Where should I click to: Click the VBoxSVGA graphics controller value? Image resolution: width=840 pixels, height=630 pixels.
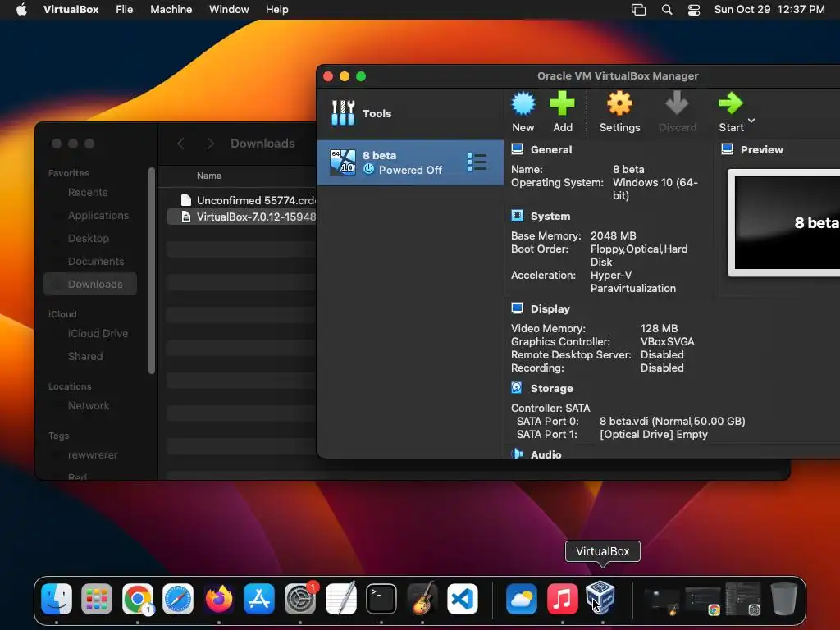[x=667, y=341]
